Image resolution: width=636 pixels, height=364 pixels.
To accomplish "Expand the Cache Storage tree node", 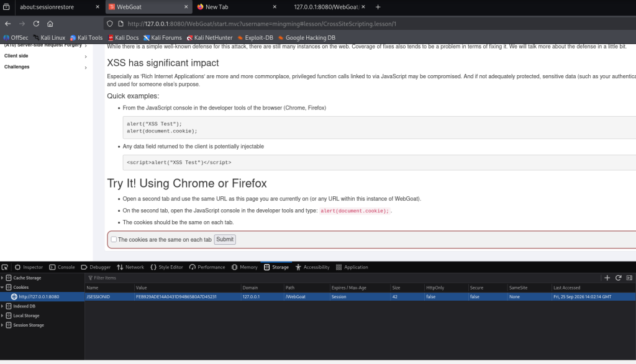I will (x=2, y=278).
